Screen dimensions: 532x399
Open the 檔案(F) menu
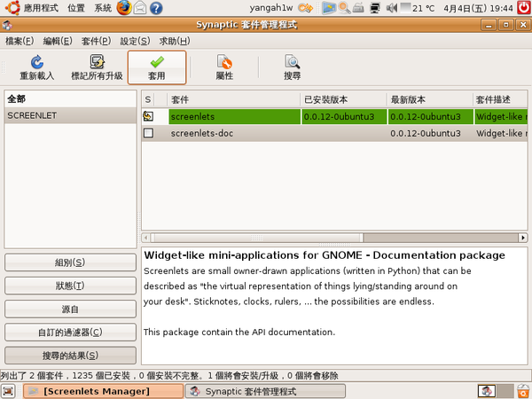(20, 41)
